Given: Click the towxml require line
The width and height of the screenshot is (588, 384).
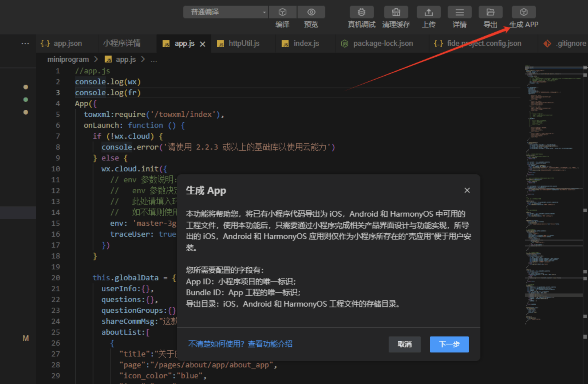Looking at the screenshot, I should point(154,114).
